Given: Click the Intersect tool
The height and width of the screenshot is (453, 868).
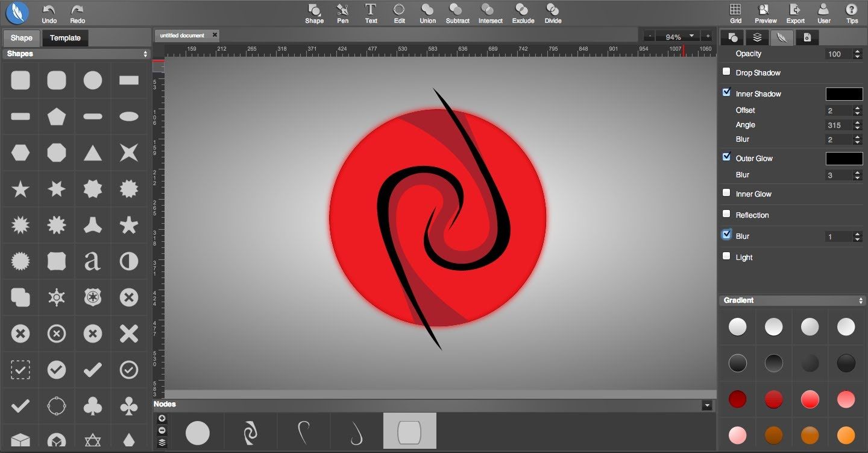Looking at the screenshot, I should click(x=490, y=12).
